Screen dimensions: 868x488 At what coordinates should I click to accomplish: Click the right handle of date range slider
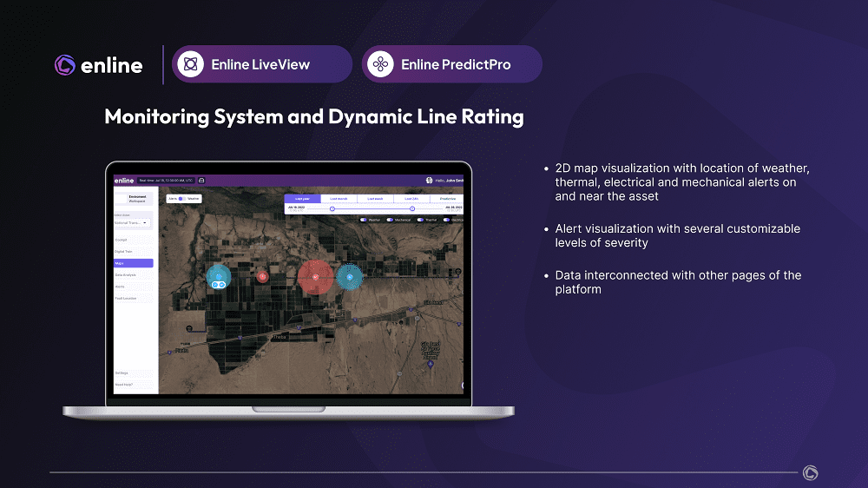412,208
